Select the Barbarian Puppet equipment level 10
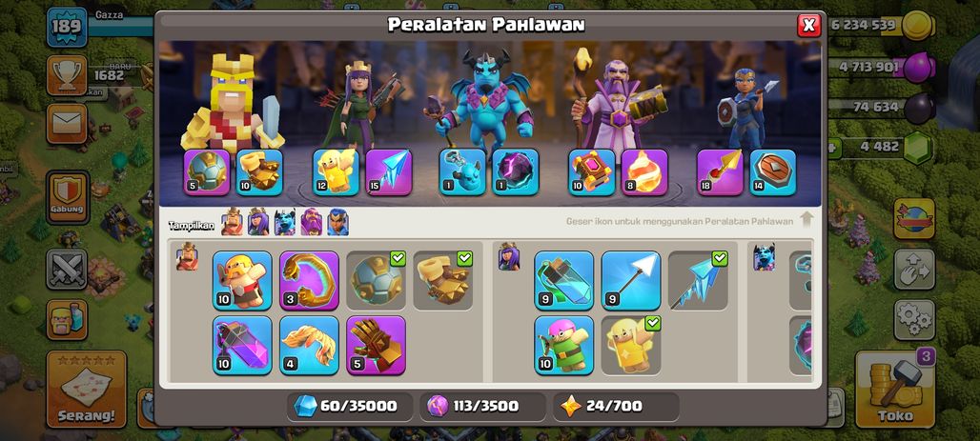The width and height of the screenshot is (980, 441). 242,280
